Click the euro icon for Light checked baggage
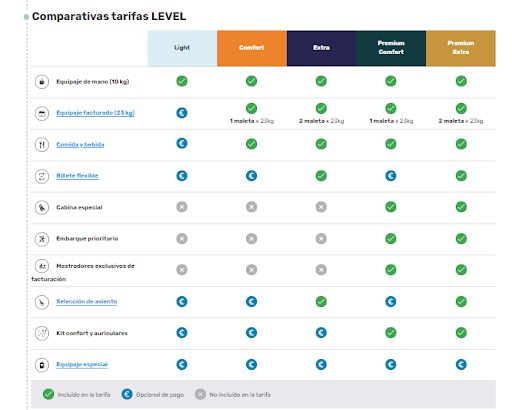This screenshot has width=512, height=410. tap(182, 113)
